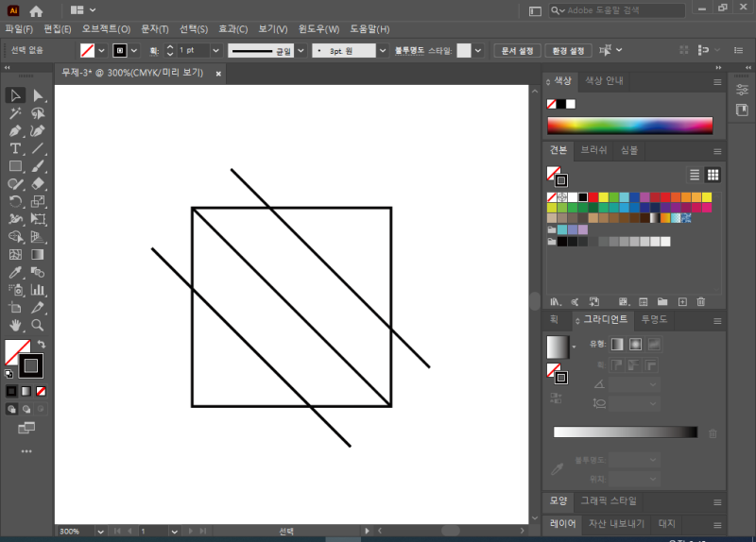Select the Rectangle tool

point(15,166)
